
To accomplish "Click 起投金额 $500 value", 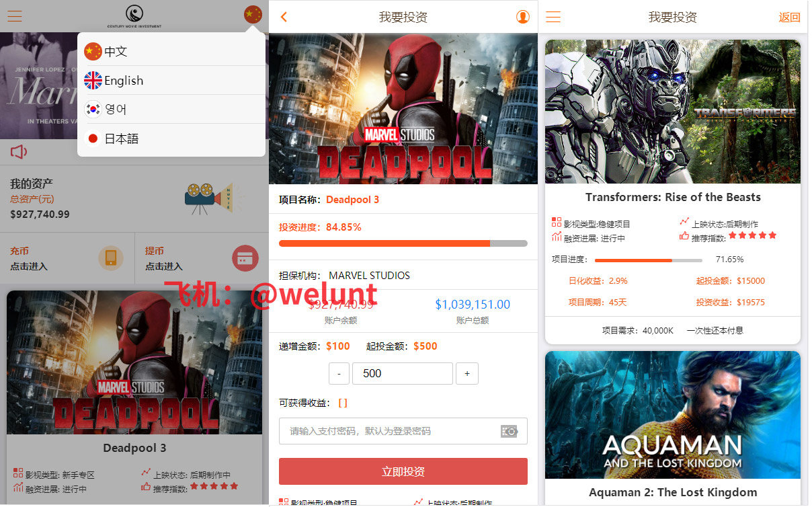I will [425, 346].
